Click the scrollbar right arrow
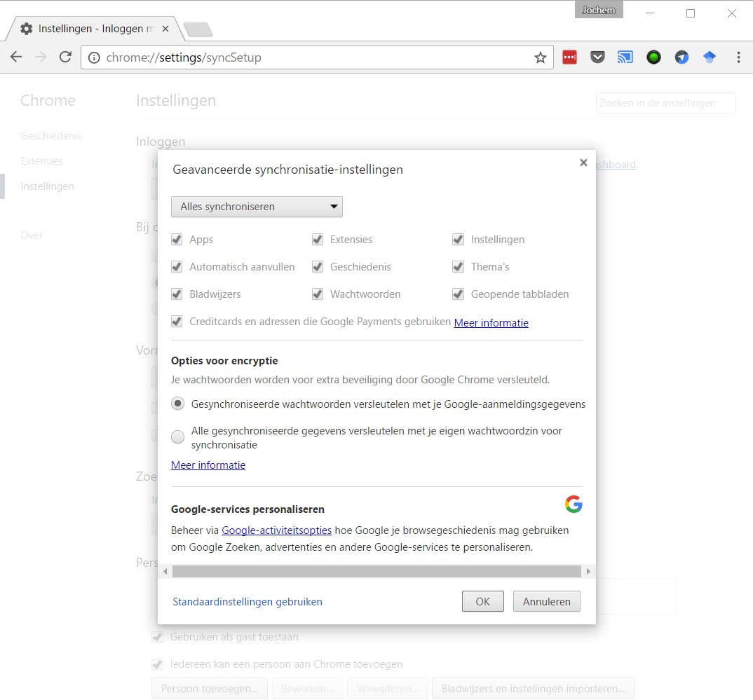The width and height of the screenshot is (753, 700). click(x=588, y=571)
